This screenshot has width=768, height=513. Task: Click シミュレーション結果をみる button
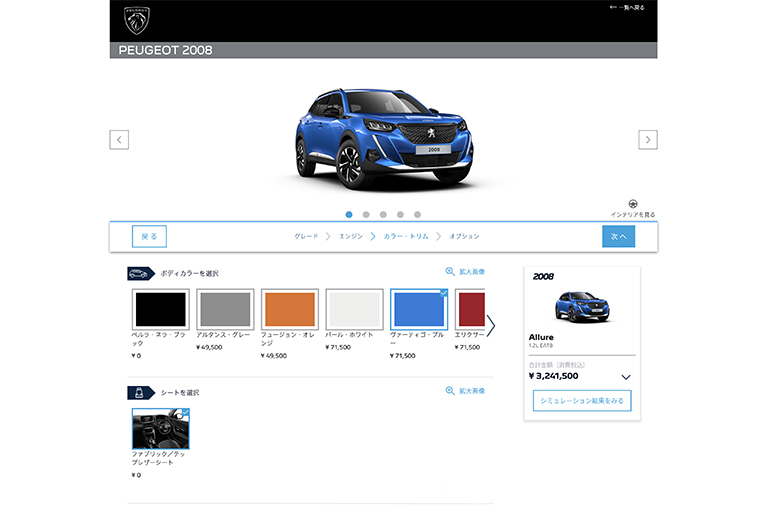582,400
